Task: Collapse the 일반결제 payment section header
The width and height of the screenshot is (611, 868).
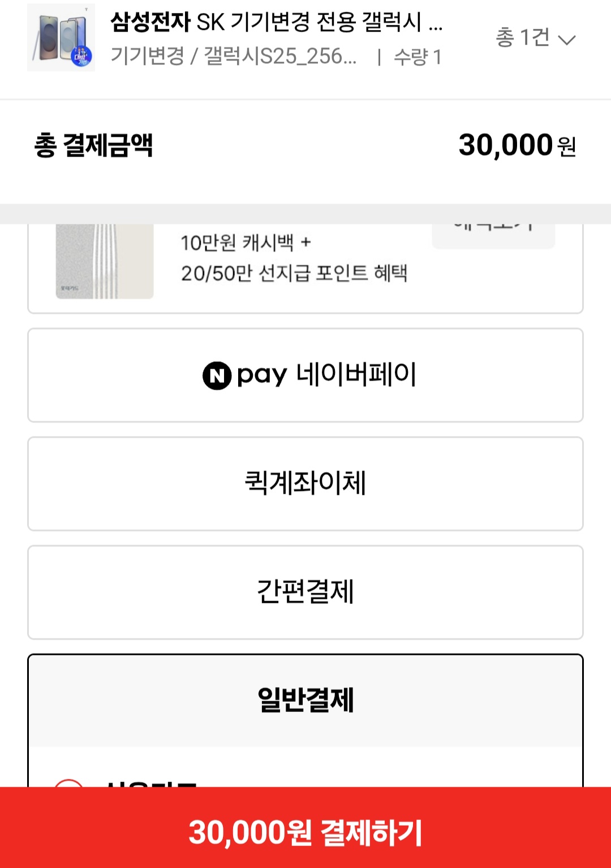Action: [x=305, y=700]
